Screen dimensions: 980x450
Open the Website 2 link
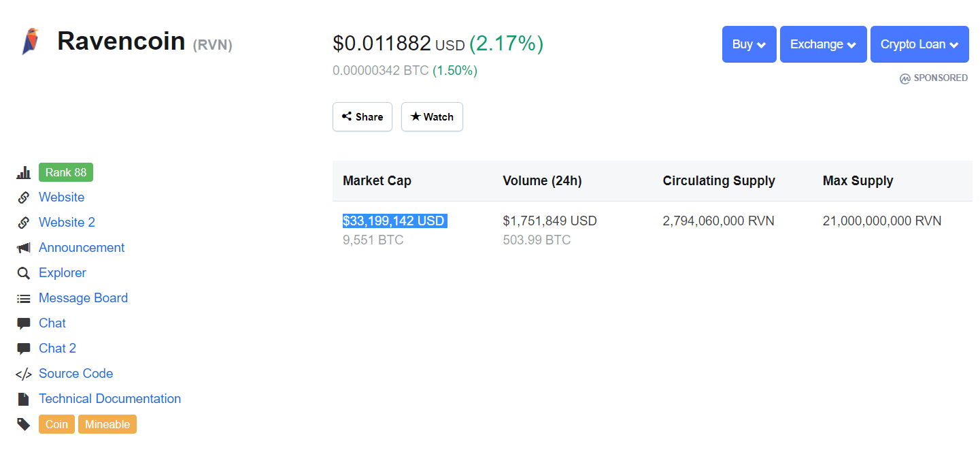67,223
